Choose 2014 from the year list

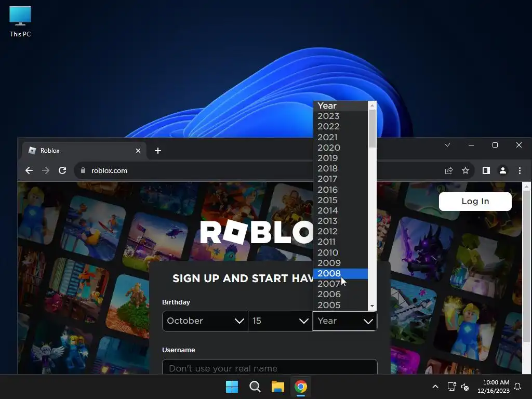(x=340, y=211)
